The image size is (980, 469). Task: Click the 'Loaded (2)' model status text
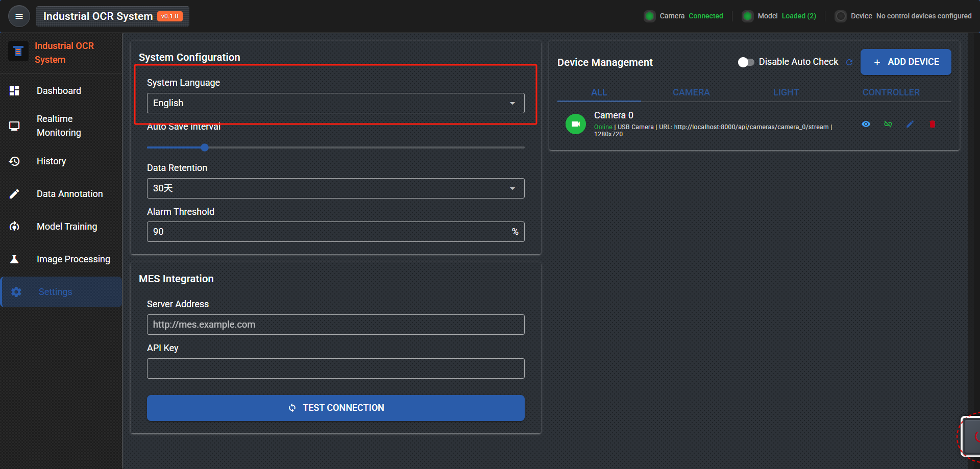coord(799,16)
